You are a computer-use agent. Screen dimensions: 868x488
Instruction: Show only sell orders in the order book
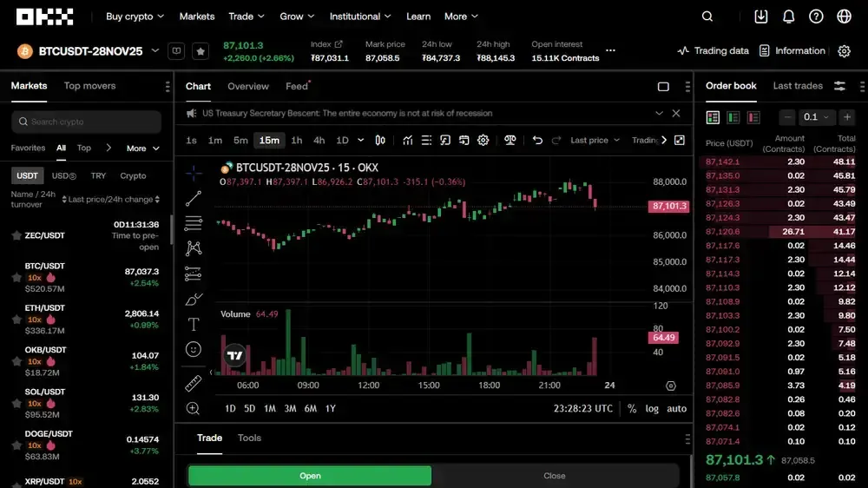(753, 117)
